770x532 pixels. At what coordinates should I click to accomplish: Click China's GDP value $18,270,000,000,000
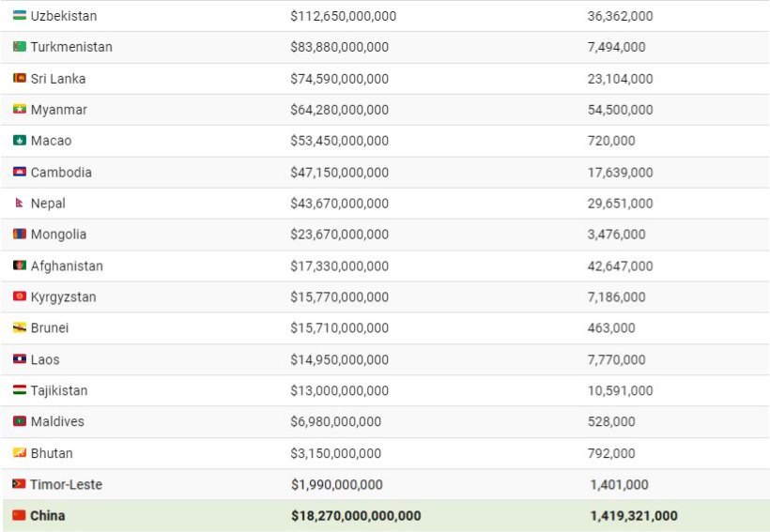pos(356,516)
